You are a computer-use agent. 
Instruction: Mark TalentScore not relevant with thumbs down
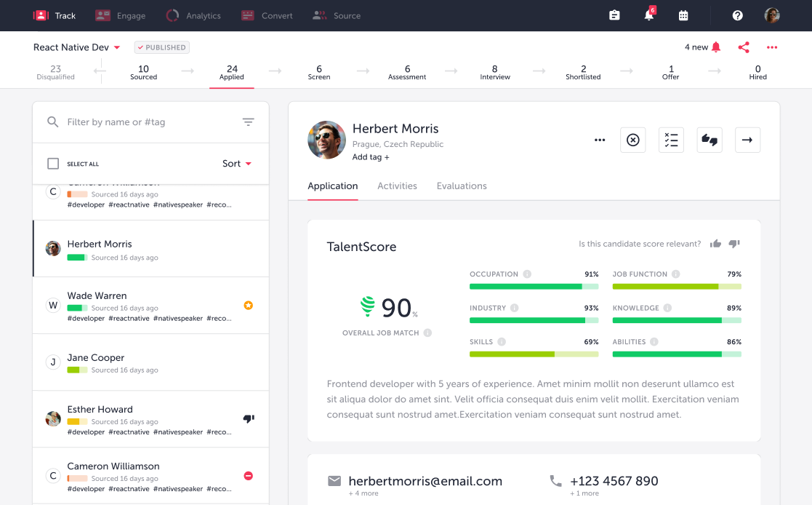point(734,244)
